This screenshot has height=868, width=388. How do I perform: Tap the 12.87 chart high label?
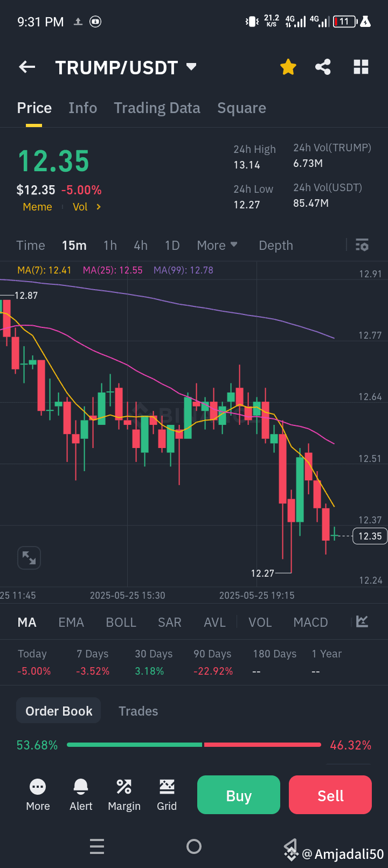(x=26, y=296)
